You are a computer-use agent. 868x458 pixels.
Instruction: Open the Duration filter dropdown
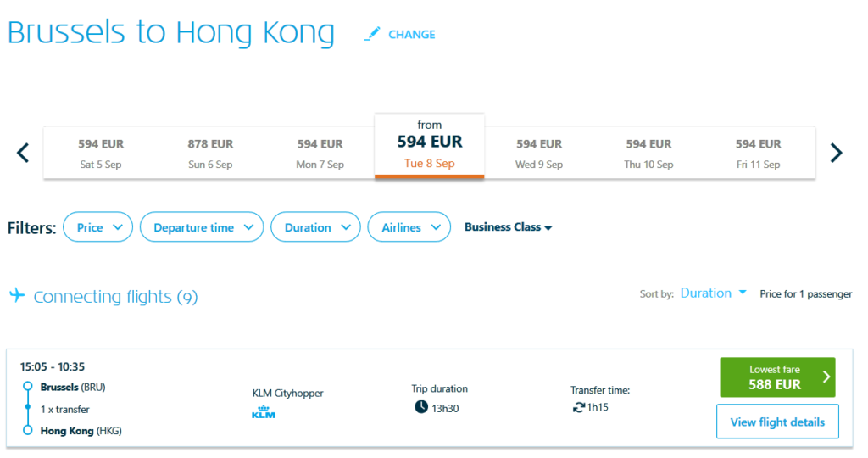(315, 227)
